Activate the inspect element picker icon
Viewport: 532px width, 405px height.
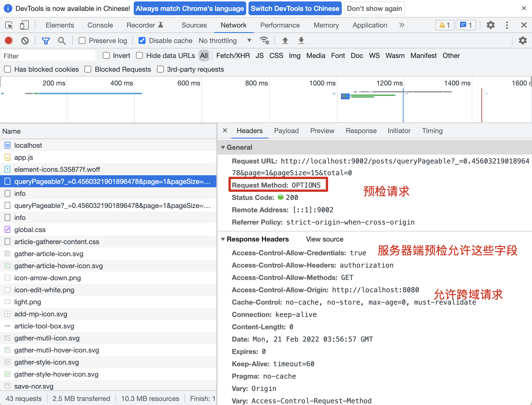pyautogui.click(x=9, y=25)
